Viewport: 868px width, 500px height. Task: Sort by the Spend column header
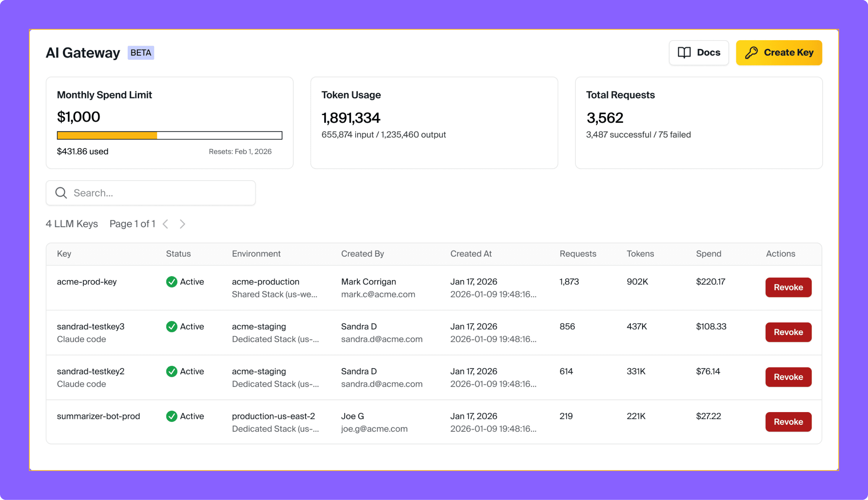(708, 254)
